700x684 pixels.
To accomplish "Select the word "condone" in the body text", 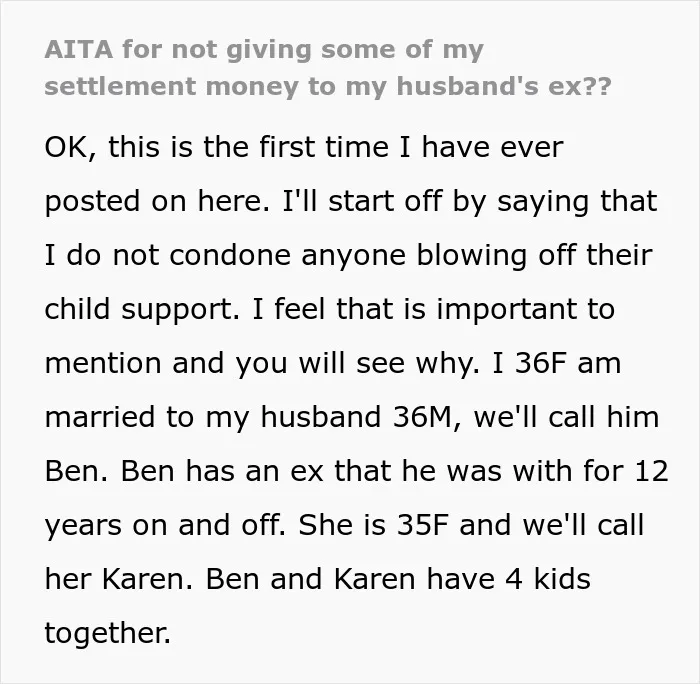I will click(x=229, y=255).
